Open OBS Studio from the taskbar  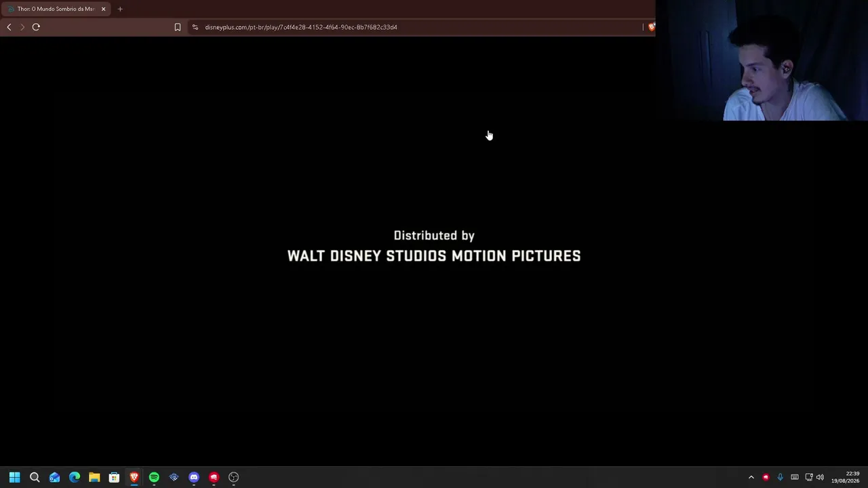234,477
